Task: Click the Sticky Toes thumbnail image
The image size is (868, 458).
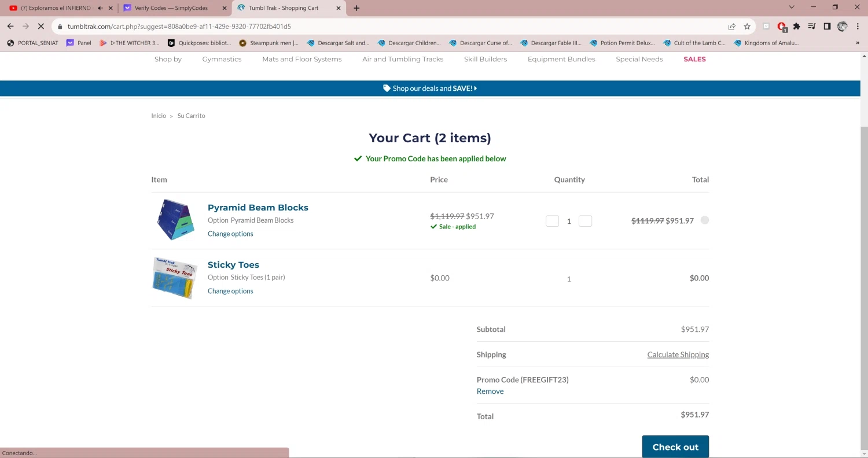Action: (x=175, y=278)
